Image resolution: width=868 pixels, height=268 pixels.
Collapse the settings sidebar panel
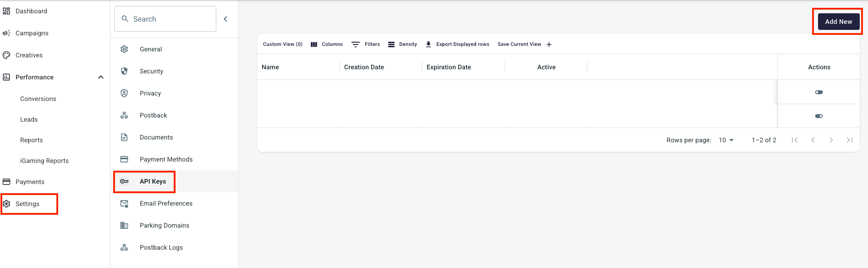click(x=225, y=19)
